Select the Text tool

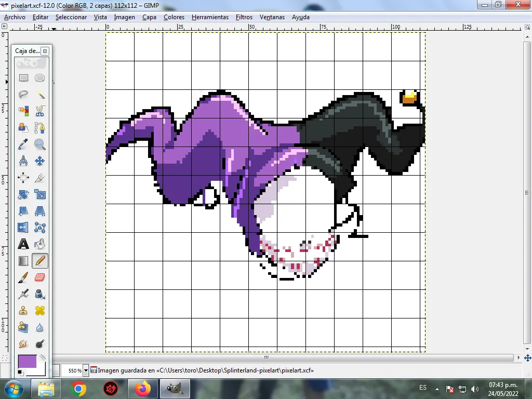(x=23, y=244)
